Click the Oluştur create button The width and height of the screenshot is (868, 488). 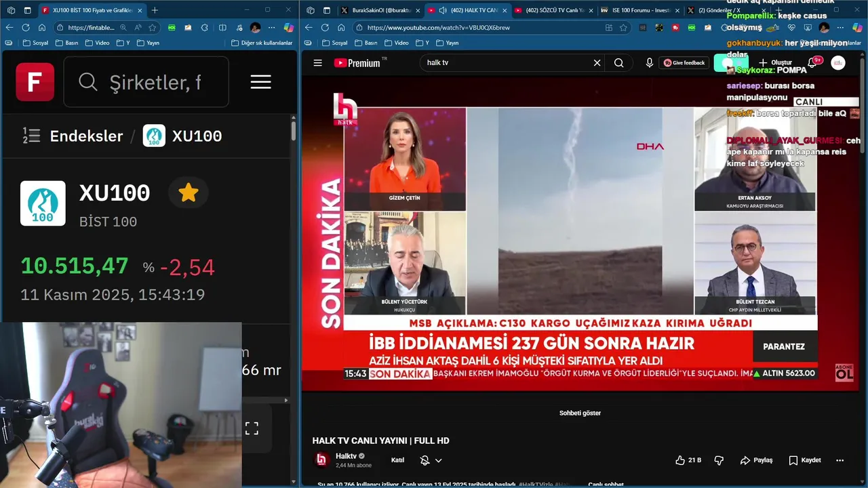point(775,62)
